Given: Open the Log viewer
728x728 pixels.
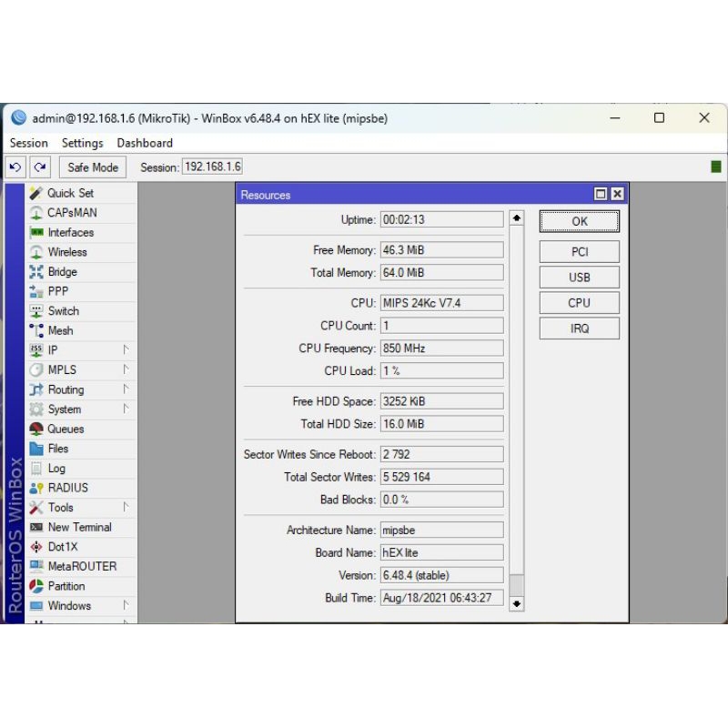Looking at the screenshot, I should click(x=56, y=469).
